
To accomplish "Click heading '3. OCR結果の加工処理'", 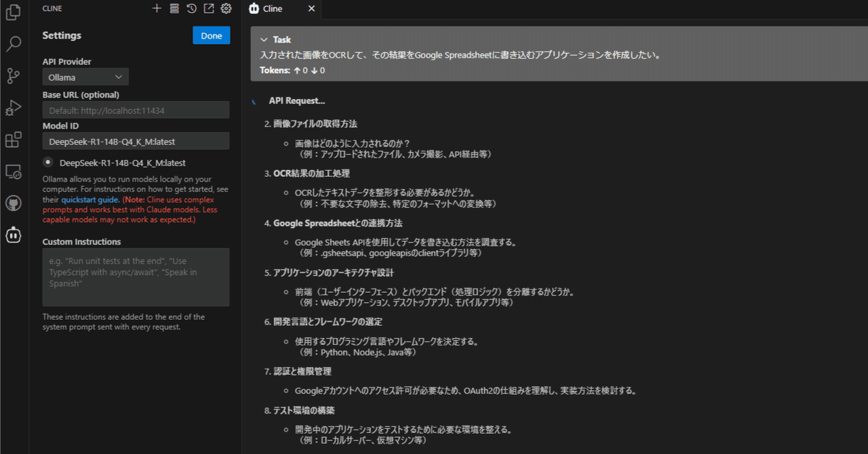I will coord(307,173).
